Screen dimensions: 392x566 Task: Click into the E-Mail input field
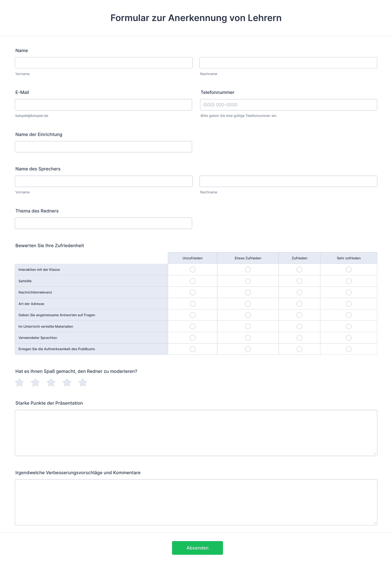pos(103,105)
